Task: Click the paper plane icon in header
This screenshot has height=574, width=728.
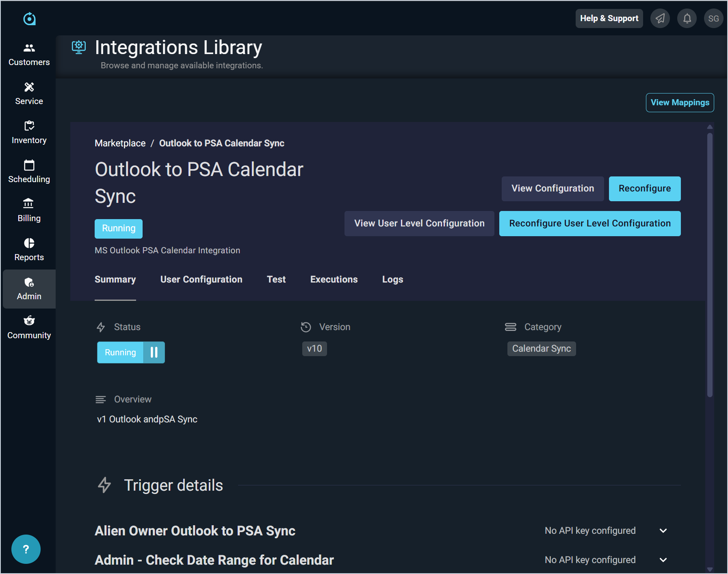Action: (660, 19)
